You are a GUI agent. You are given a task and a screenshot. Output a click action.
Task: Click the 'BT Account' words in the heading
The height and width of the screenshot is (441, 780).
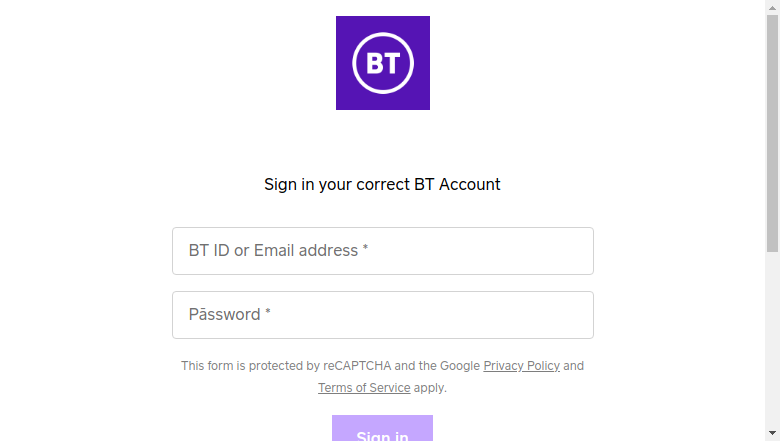click(x=457, y=184)
